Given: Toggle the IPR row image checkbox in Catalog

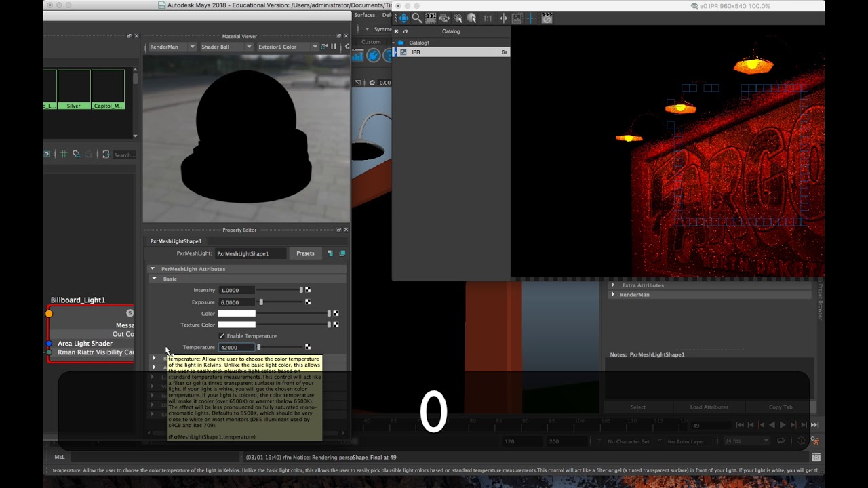Looking at the screenshot, I should [403, 52].
